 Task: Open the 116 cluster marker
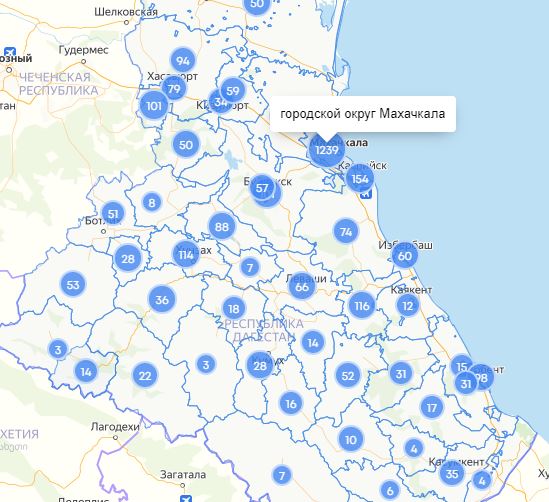[362, 306]
